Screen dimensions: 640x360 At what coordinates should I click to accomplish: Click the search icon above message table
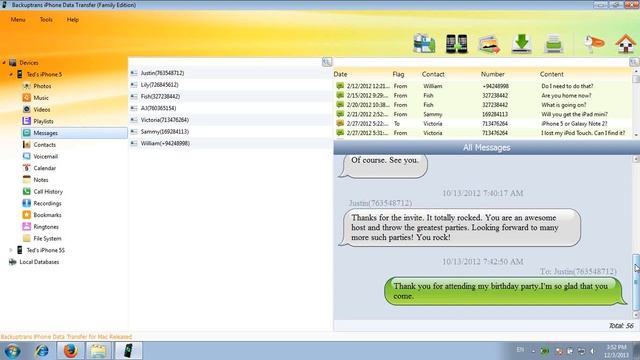point(634,62)
